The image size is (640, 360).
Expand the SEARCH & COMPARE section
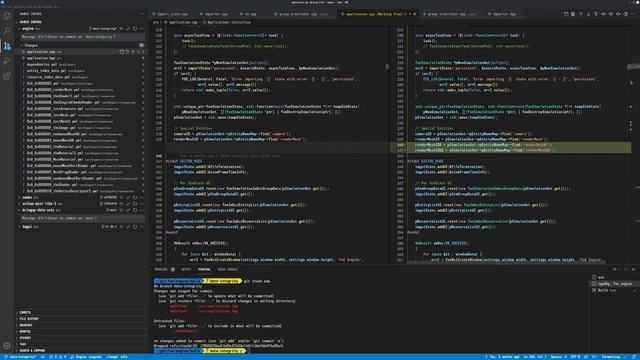pyautogui.click(x=32, y=350)
